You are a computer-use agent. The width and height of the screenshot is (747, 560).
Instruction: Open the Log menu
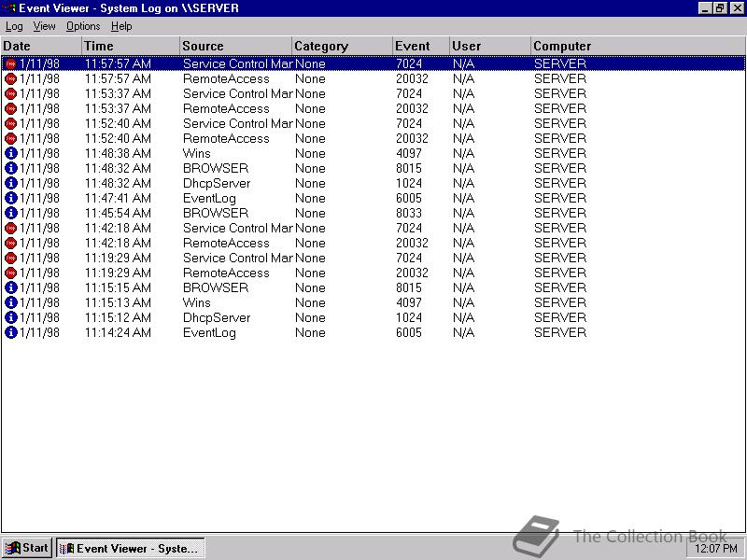tap(14, 26)
